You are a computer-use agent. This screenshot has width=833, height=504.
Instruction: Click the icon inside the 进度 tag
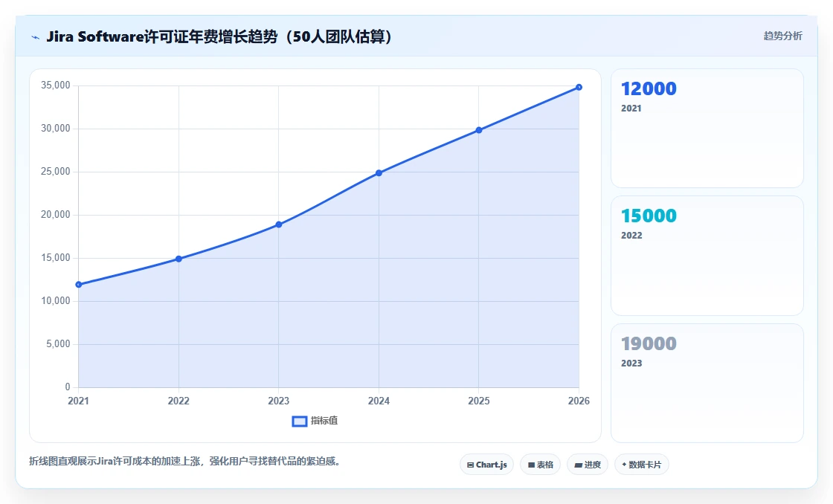click(579, 465)
